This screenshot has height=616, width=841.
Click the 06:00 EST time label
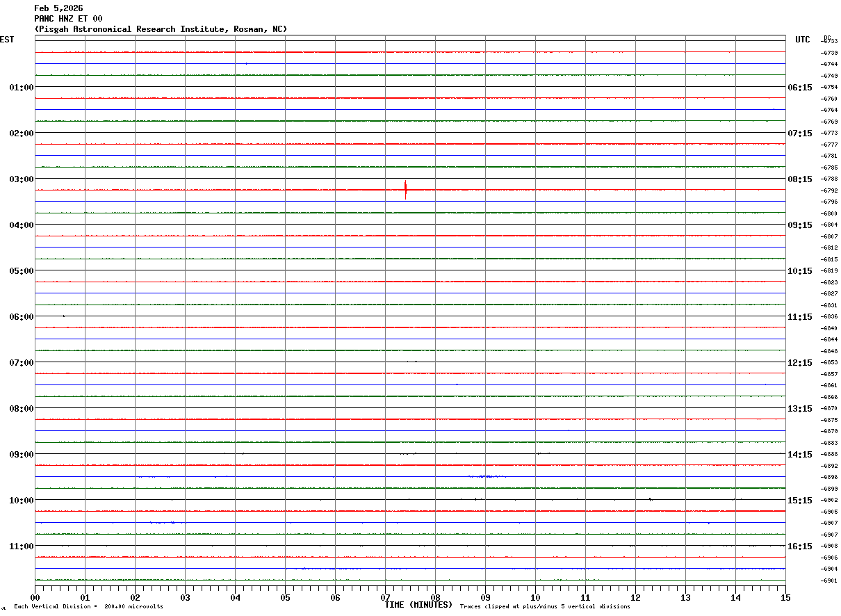(22, 317)
